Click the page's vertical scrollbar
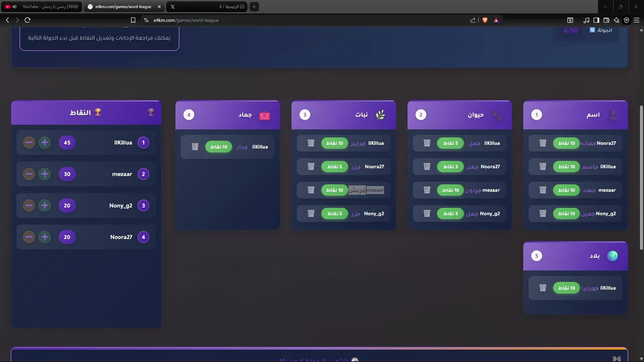This screenshot has width=644, height=362. pyautogui.click(x=641, y=177)
